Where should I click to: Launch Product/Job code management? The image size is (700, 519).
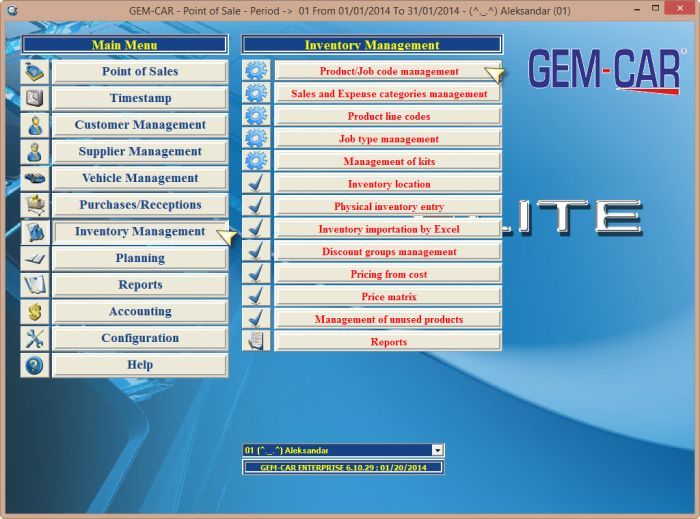(x=388, y=71)
